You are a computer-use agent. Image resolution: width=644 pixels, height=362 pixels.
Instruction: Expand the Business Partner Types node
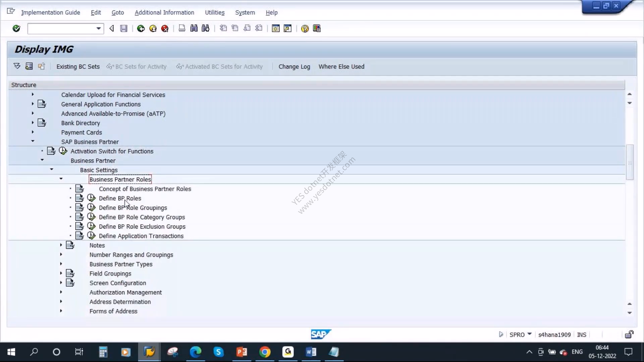pyautogui.click(x=61, y=264)
